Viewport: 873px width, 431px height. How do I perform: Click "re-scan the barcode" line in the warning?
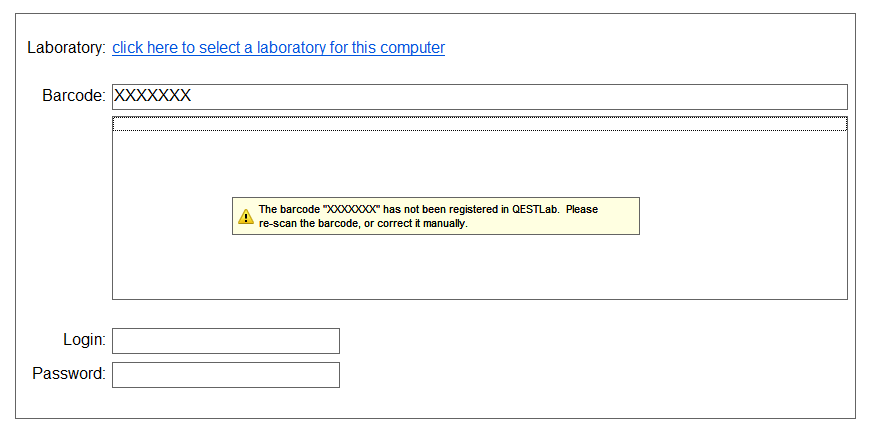click(306, 223)
